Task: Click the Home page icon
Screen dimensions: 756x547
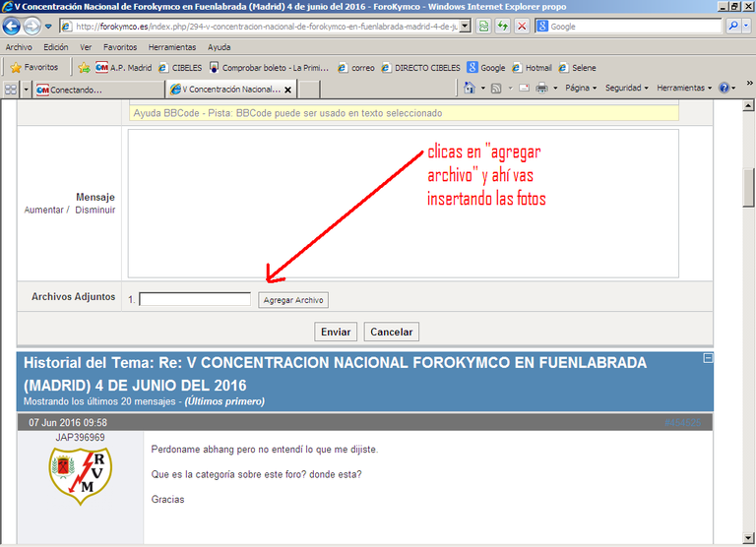Action: tap(470, 88)
